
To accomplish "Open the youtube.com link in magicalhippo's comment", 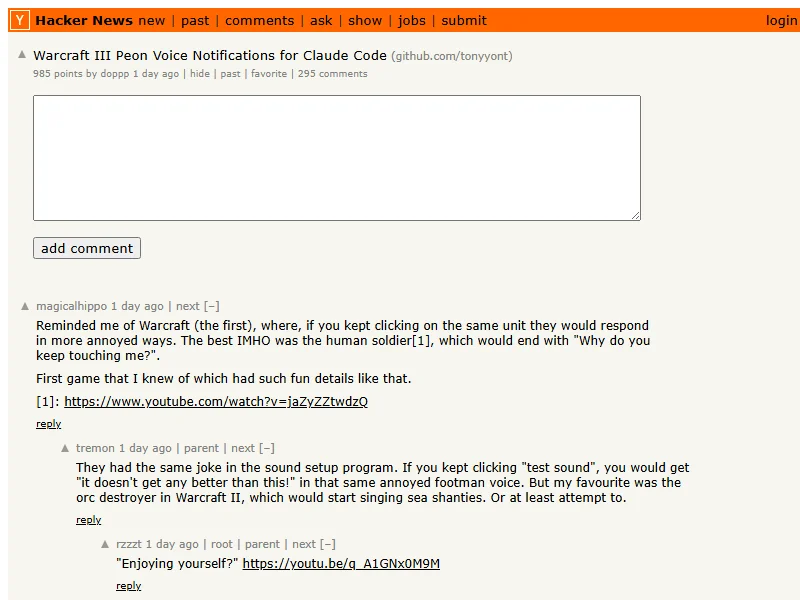I will [x=216, y=401].
